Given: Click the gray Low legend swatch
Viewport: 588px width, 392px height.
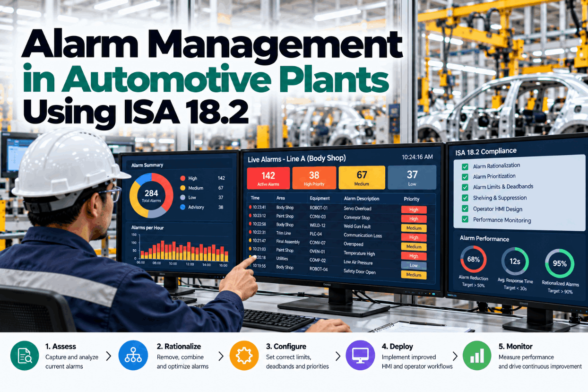Looking at the screenshot, I should (x=183, y=197).
